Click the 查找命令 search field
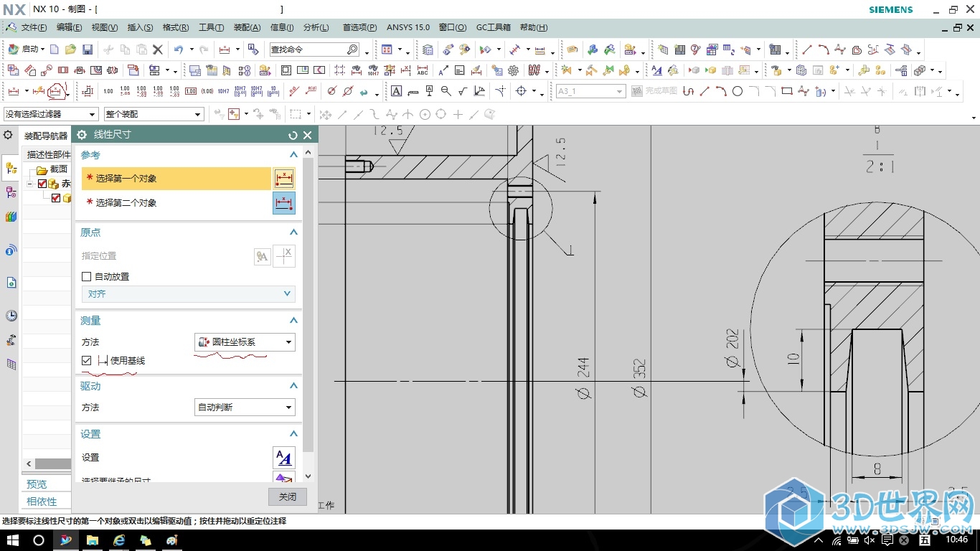Image resolution: width=980 pixels, height=551 pixels. (314, 50)
